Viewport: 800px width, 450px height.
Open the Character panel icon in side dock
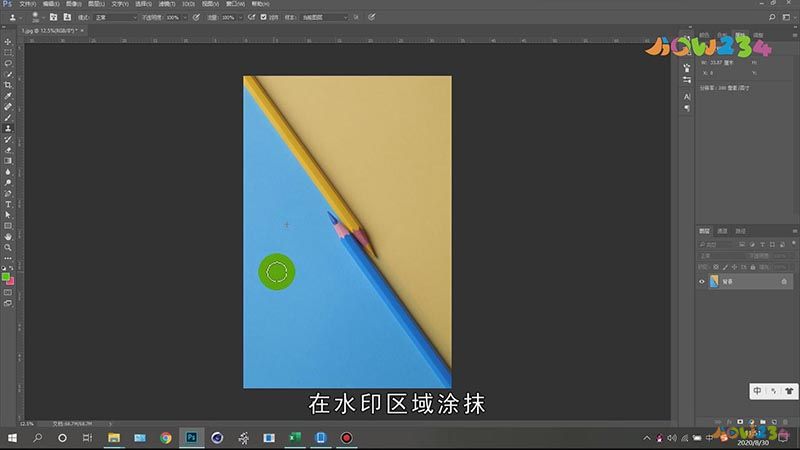point(687,96)
